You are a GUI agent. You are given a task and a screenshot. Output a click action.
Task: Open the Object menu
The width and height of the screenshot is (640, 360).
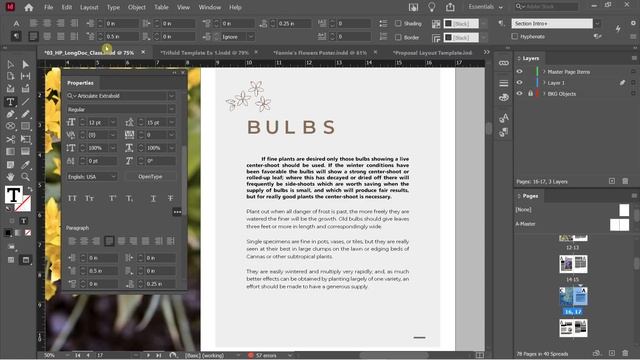(137, 7)
